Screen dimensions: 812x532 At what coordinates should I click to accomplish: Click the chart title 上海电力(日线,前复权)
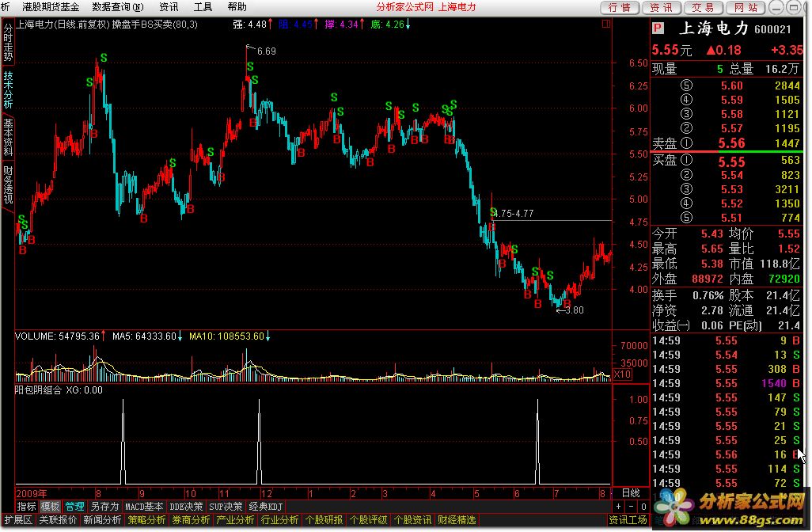click(63, 25)
